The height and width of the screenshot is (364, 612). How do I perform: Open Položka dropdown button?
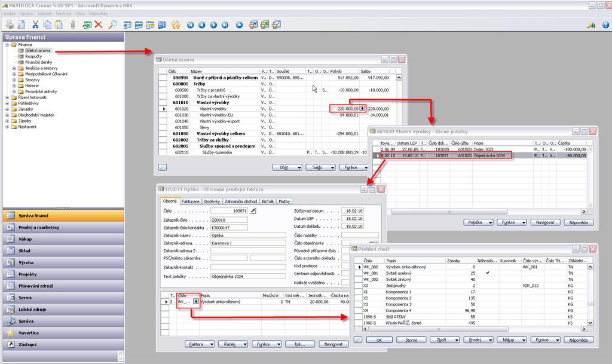click(x=479, y=222)
